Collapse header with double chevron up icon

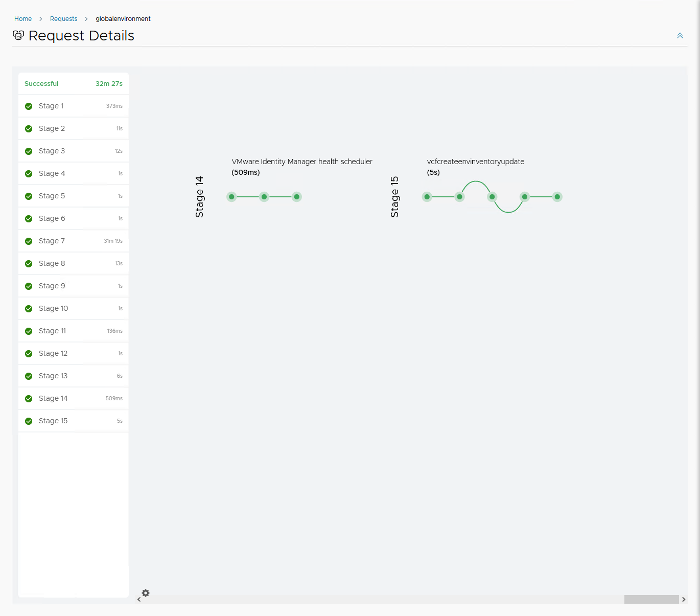coord(680,35)
